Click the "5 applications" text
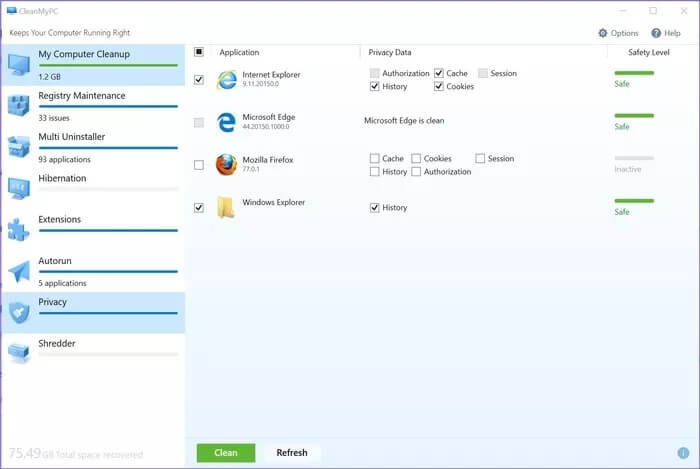The image size is (700, 469). tap(62, 283)
